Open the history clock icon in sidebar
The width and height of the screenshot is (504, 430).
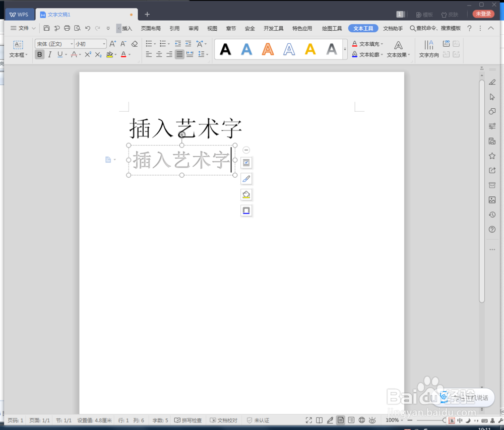[492, 214]
